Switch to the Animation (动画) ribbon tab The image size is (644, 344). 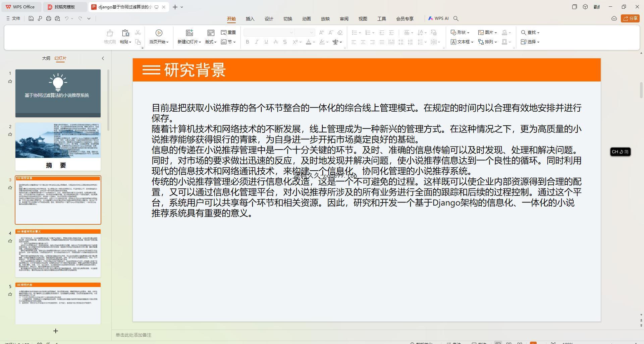coord(307,19)
